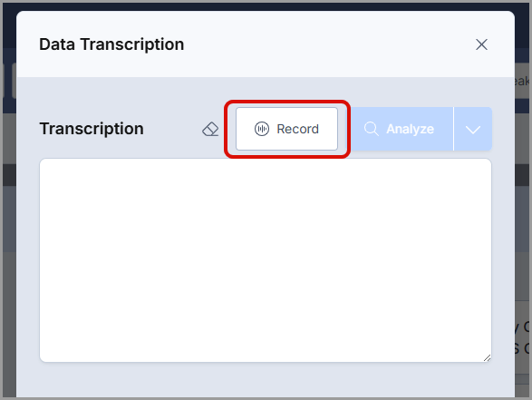The width and height of the screenshot is (532, 400).
Task: Click the divider between Analyze and chevron
Action: click(454, 129)
